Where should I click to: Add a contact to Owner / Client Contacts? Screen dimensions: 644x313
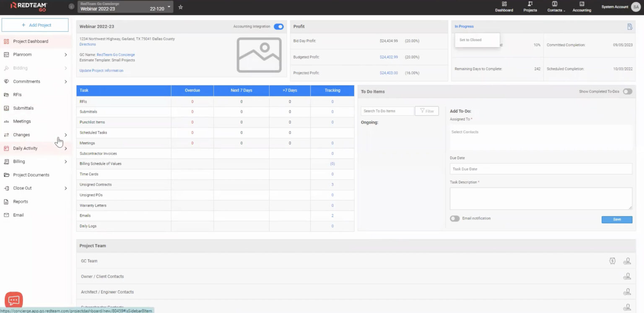pos(627,276)
